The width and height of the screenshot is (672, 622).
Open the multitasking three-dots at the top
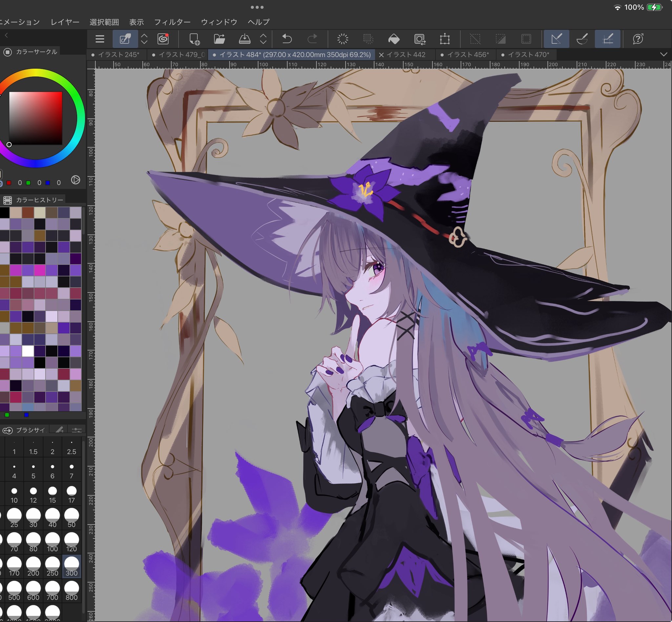[257, 7]
